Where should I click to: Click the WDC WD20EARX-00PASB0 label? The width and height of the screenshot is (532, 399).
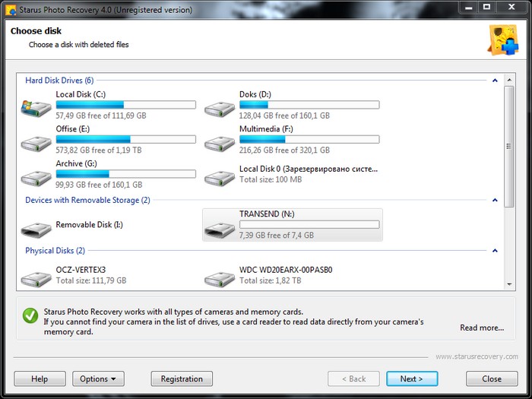coord(286,270)
